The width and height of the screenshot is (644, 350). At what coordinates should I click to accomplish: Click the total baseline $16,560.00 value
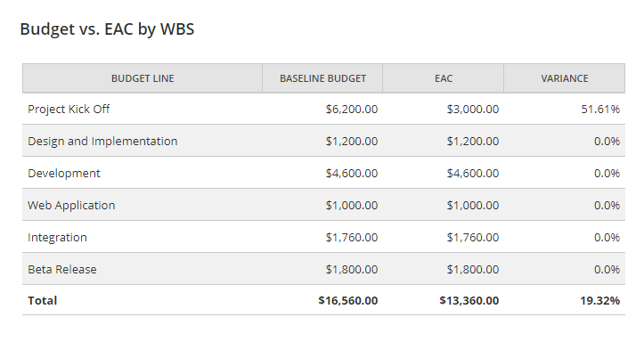[348, 301]
